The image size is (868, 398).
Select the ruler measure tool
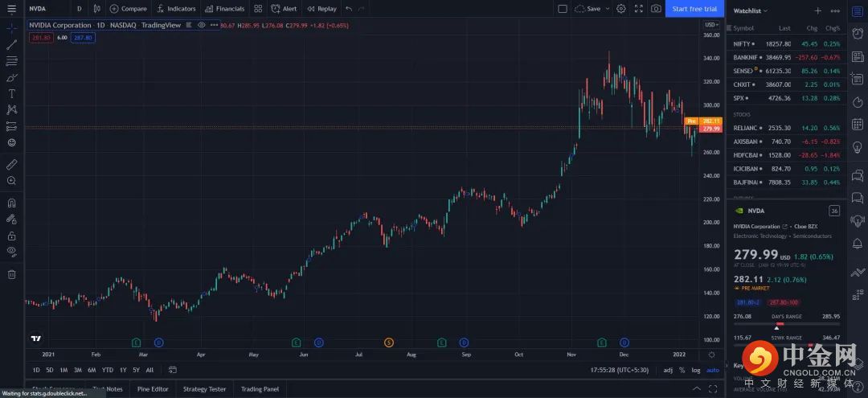(11, 164)
